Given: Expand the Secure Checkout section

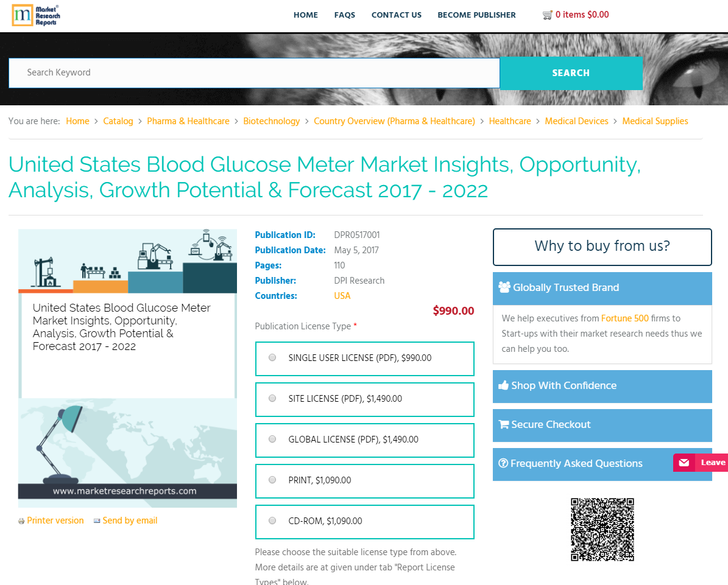Looking at the screenshot, I should pos(602,425).
